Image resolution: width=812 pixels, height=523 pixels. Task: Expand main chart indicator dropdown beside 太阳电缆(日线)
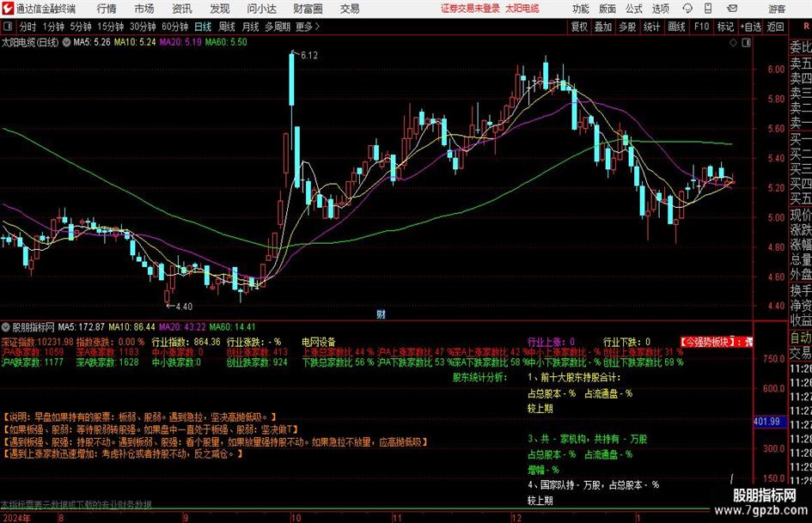(x=66, y=42)
